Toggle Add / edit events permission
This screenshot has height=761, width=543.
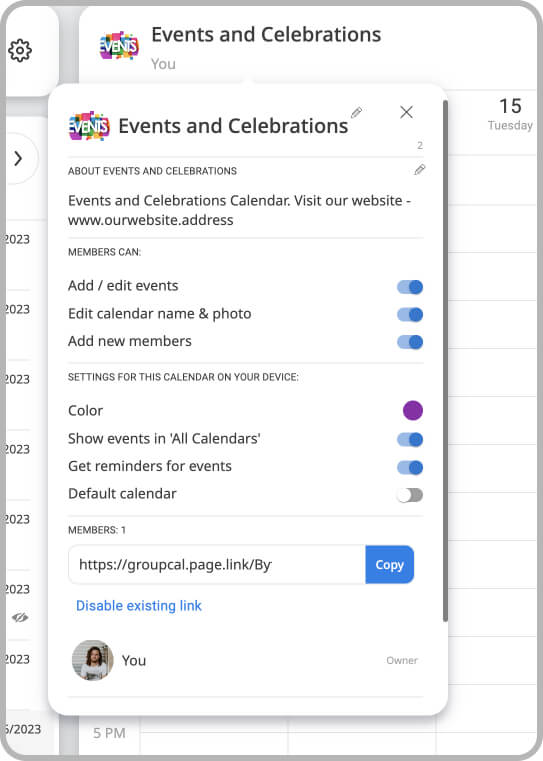[x=410, y=287]
